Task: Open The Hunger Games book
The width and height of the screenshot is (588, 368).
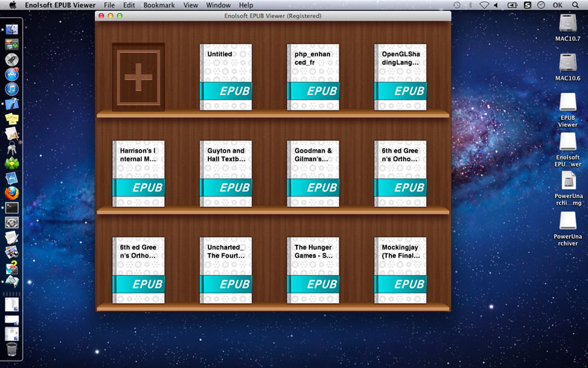Action: click(x=313, y=270)
